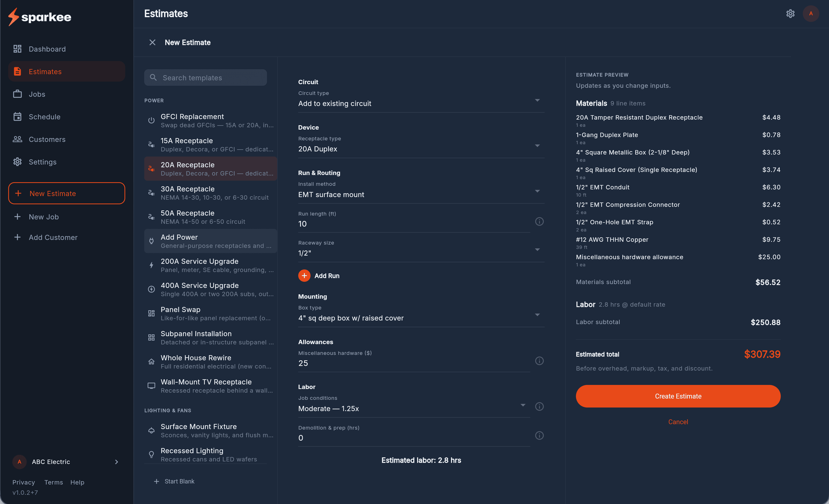829x504 pixels.
Task: Go to Jobs in sidebar
Action: (x=67, y=94)
